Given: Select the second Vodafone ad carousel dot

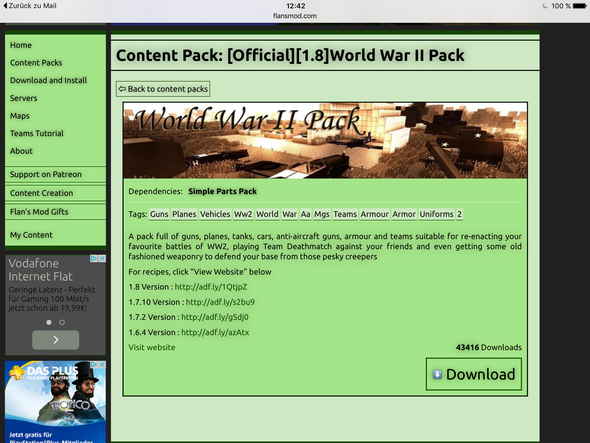Looking at the screenshot, I should point(62,323).
